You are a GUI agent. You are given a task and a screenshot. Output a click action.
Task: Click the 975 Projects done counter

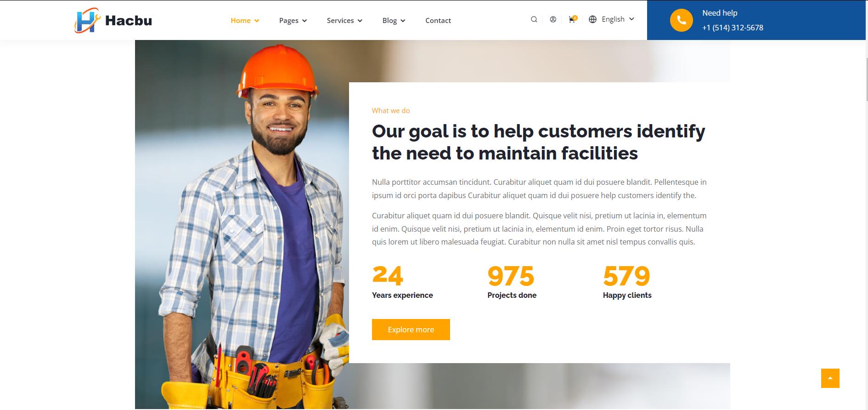(x=512, y=282)
